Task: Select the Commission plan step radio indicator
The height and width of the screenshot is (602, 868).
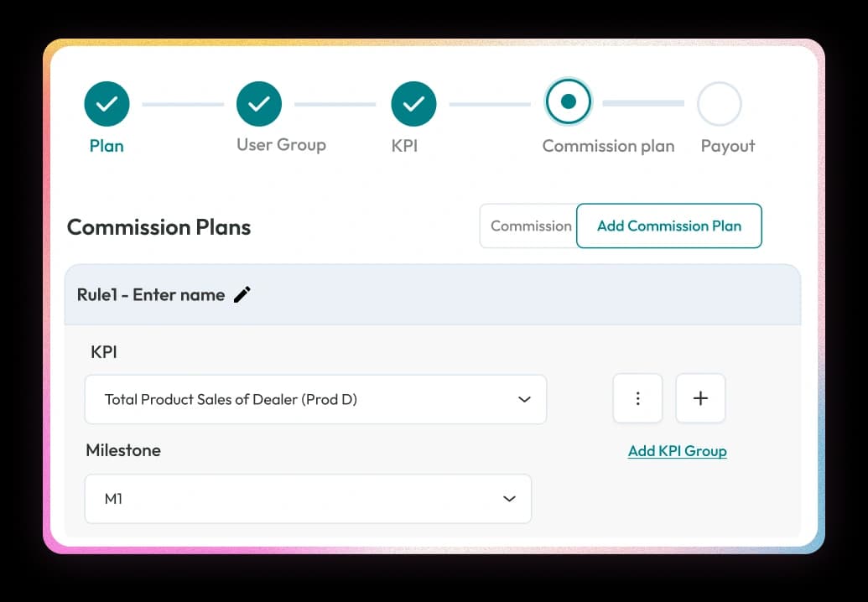Action: tap(568, 102)
